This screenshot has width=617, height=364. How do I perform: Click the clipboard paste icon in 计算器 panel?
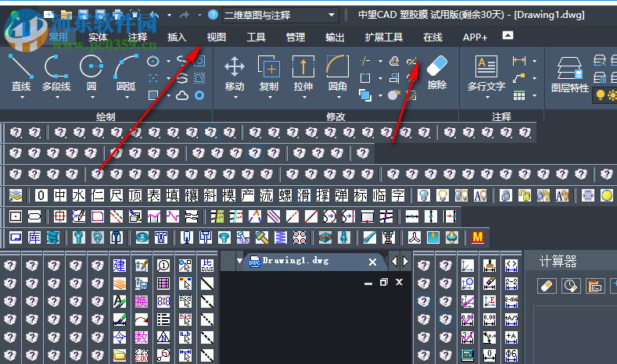[x=595, y=286]
